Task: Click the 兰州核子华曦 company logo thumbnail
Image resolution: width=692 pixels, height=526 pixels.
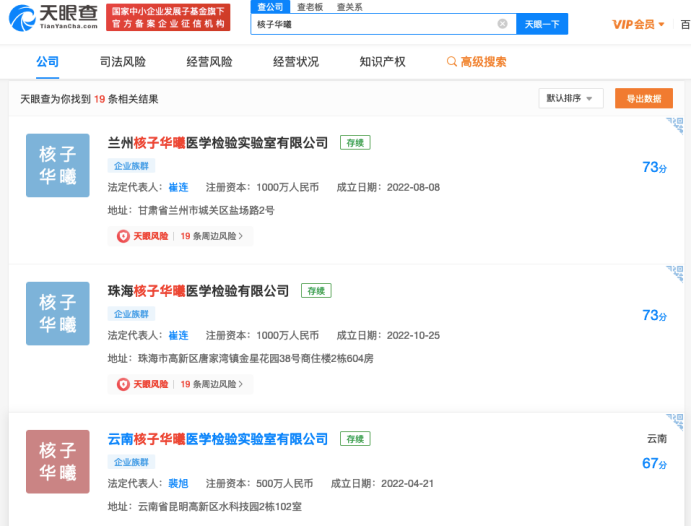Action: click(x=57, y=165)
